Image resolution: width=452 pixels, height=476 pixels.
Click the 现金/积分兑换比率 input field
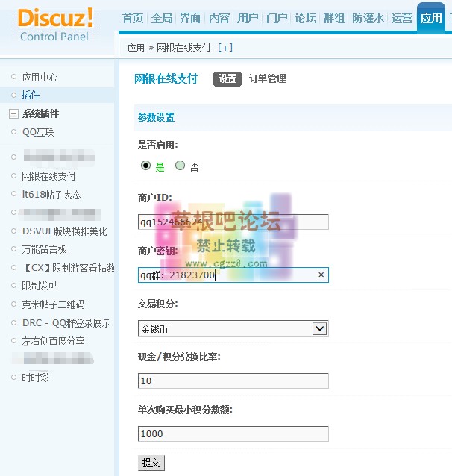[233, 381]
